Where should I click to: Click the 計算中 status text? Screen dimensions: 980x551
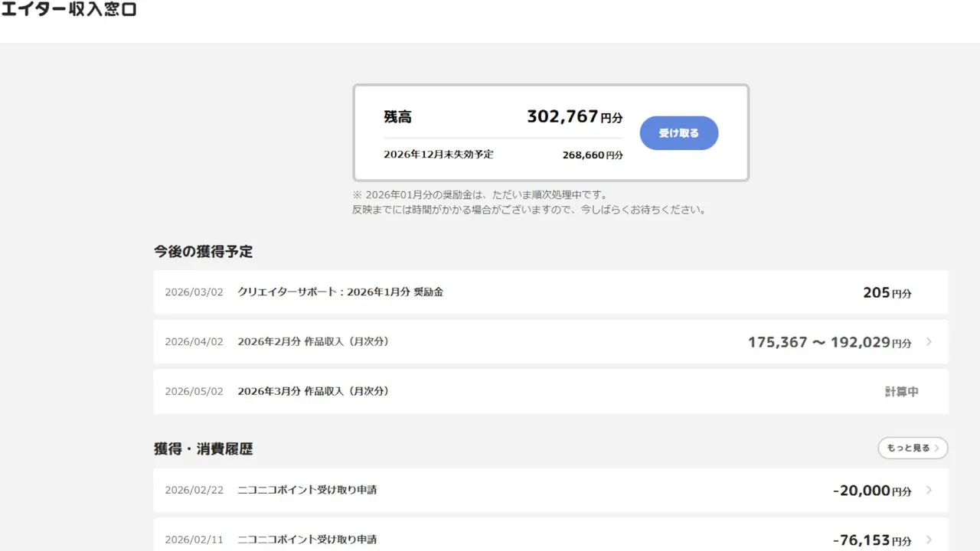[x=901, y=392]
